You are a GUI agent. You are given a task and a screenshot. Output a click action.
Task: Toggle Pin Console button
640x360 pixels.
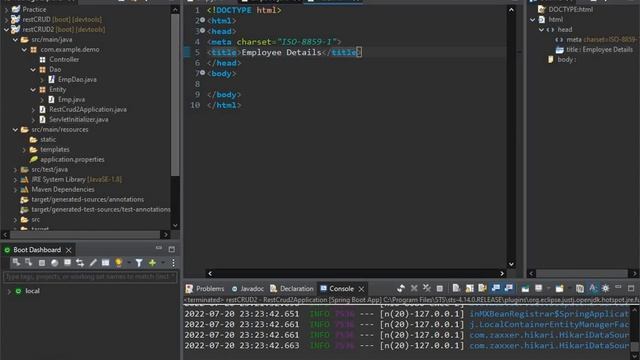coord(525,289)
